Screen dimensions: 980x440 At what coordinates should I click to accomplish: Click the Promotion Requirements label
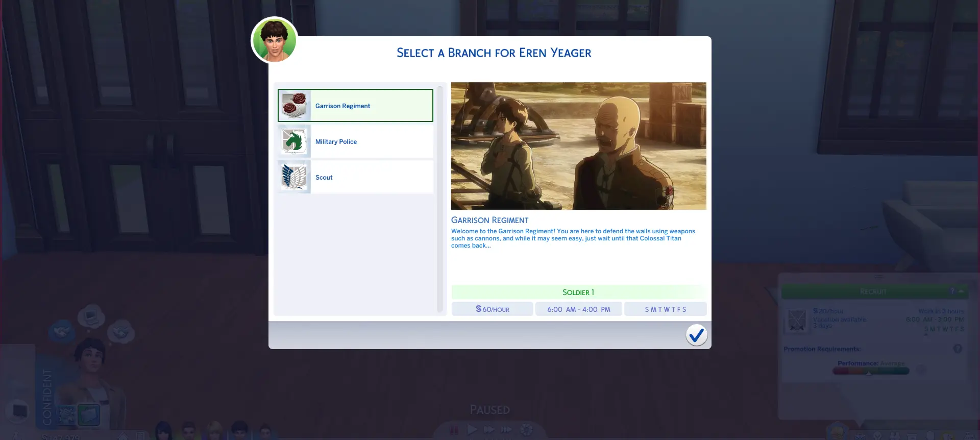pyautogui.click(x=822, y=349)
